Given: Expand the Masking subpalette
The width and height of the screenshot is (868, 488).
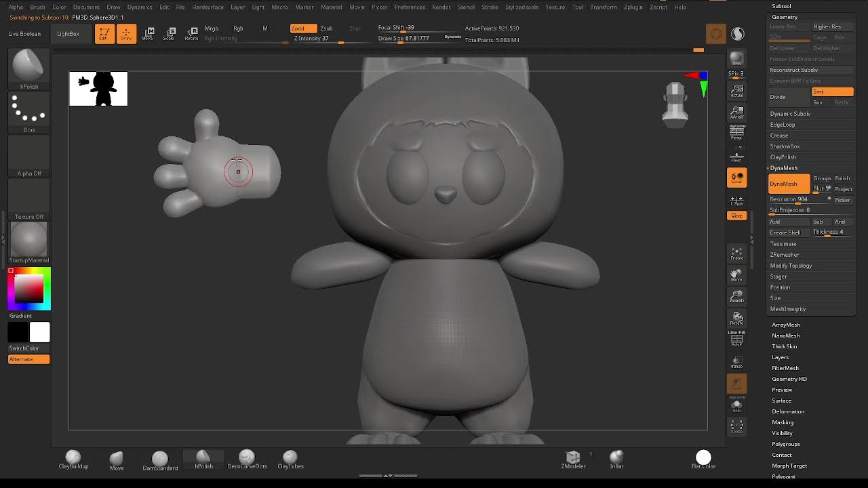Looking at the screenshot, I should (x=783, y=422).
